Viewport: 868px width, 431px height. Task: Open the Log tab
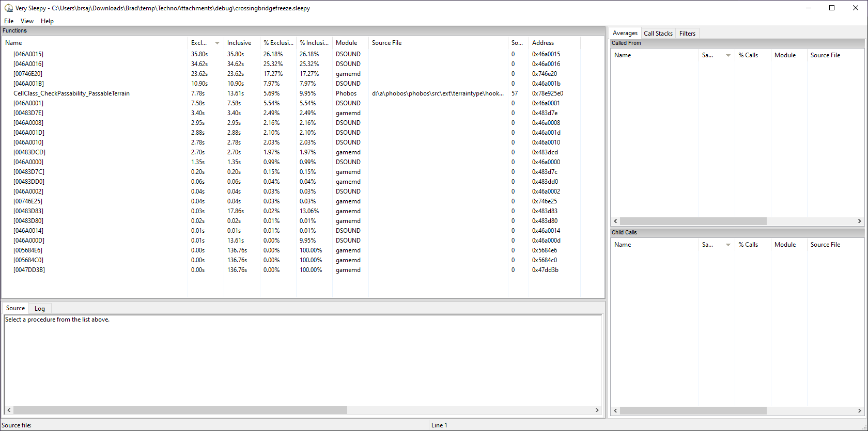40,309
